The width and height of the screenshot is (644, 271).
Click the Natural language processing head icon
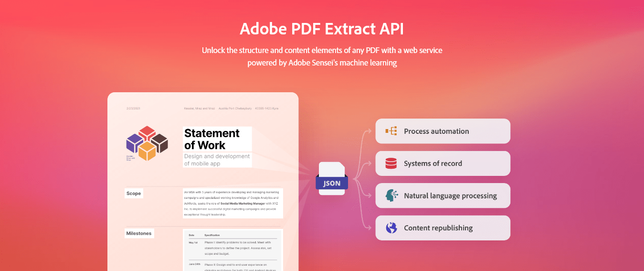[391, 195]
